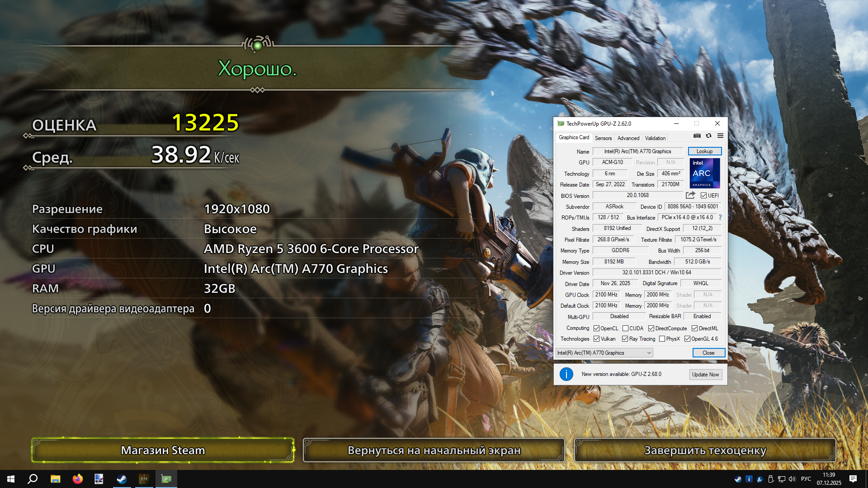Viewport: 868px width, 488px height.
Task: Click the Intel ARC graphics logo
Action: pyautogui.click(x=704, y=174)
